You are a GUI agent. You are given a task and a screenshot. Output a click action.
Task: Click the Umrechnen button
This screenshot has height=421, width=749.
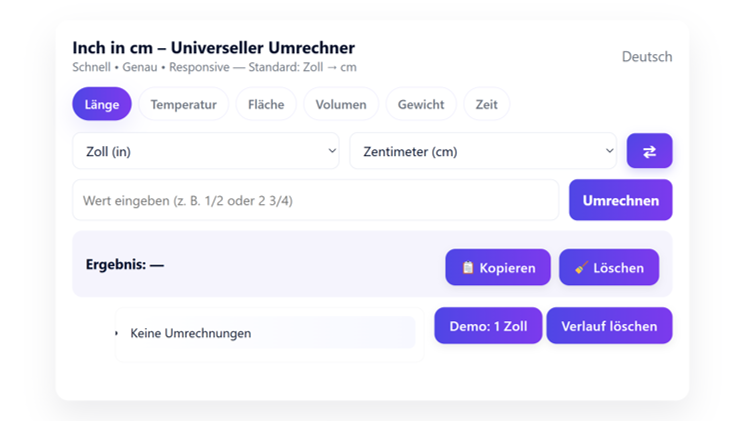coord(621,200)
